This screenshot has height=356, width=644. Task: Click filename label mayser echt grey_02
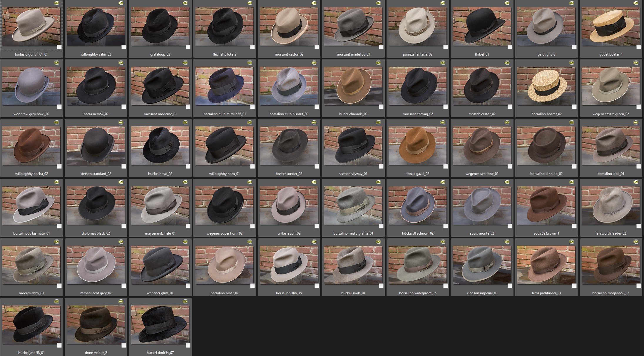96,293
